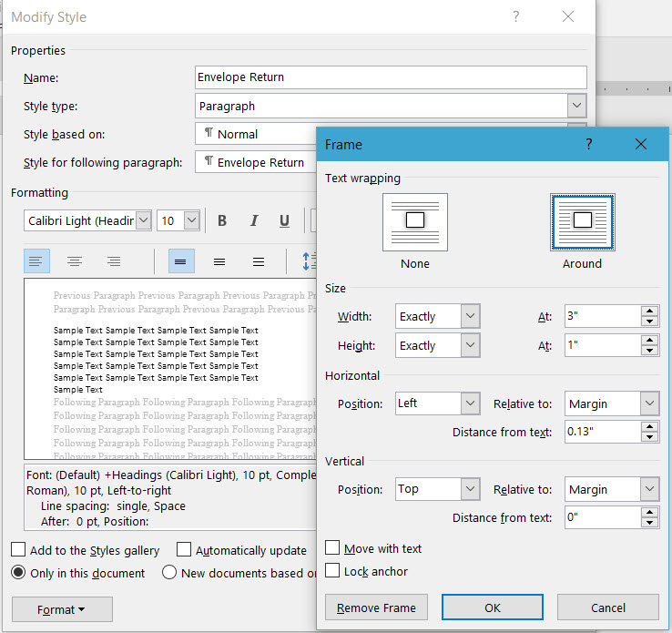Click Style based on Normal box
The width and height of the screenshot is (672, 633).
coord(256,134)
